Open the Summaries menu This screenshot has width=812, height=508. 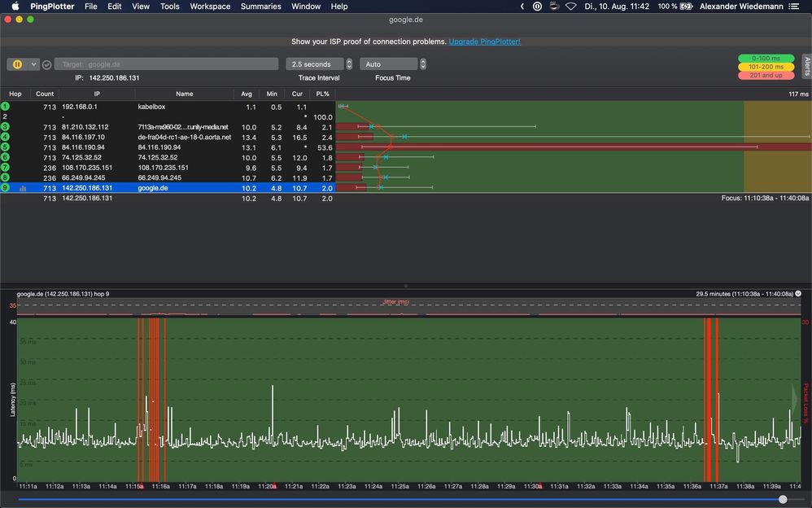(x=260, y=7)
